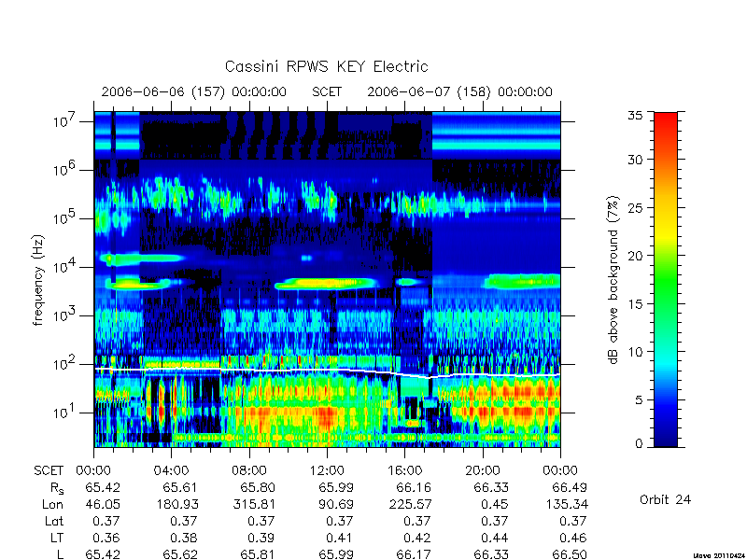This screenshot has height=560, width=747.
Task: Click Rs value 66.16
Action: click(414, 487)
